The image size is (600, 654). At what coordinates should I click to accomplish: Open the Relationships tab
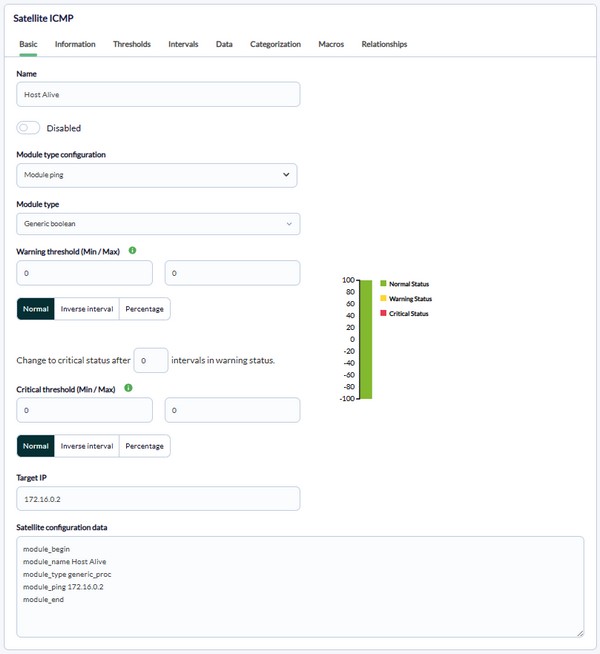point(384,44)
